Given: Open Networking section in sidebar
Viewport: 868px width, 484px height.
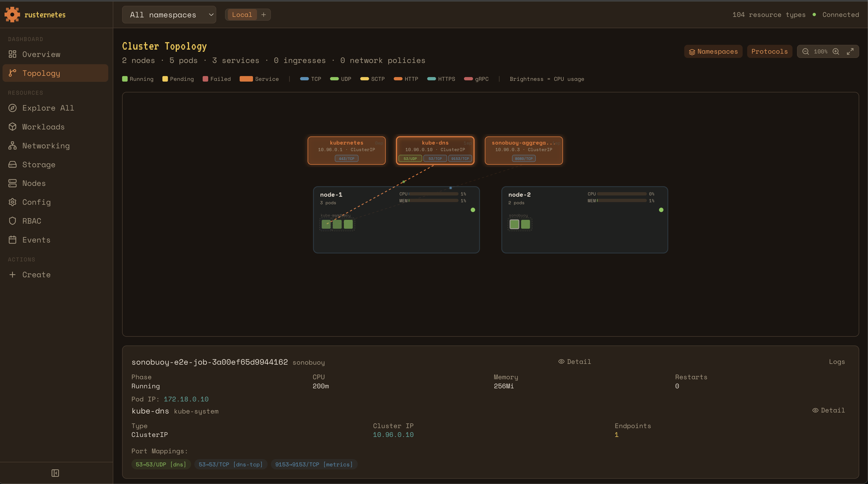Looking at the screenshot, I should pos(46,146).
